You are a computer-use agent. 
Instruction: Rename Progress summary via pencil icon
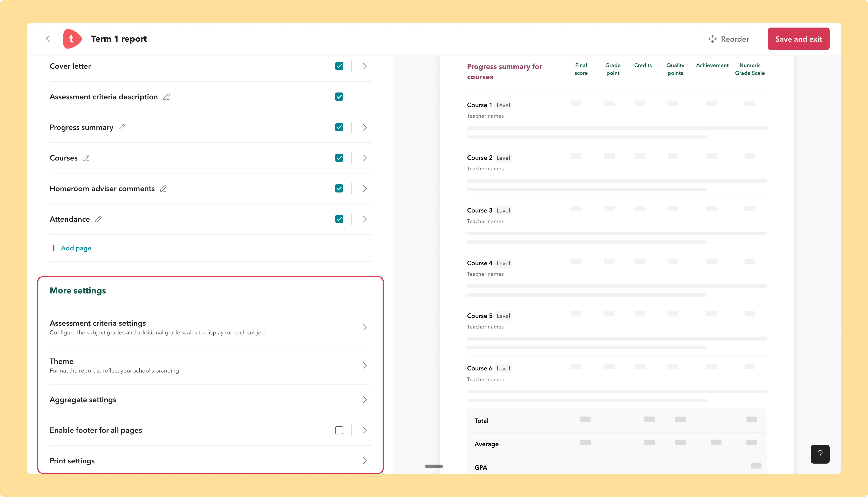coord(122,127)
